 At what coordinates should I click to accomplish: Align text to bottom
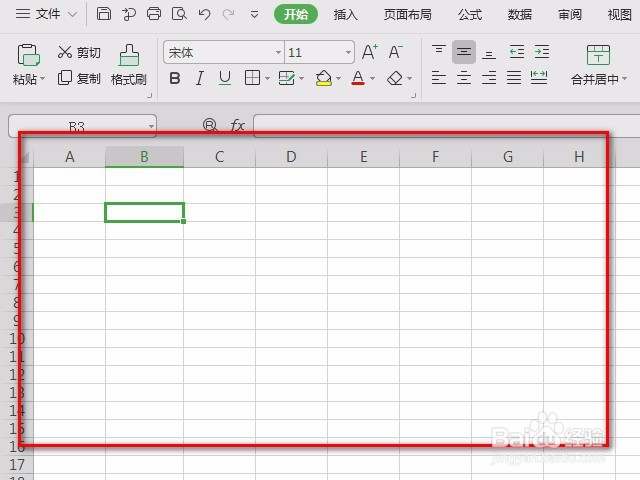489,53
